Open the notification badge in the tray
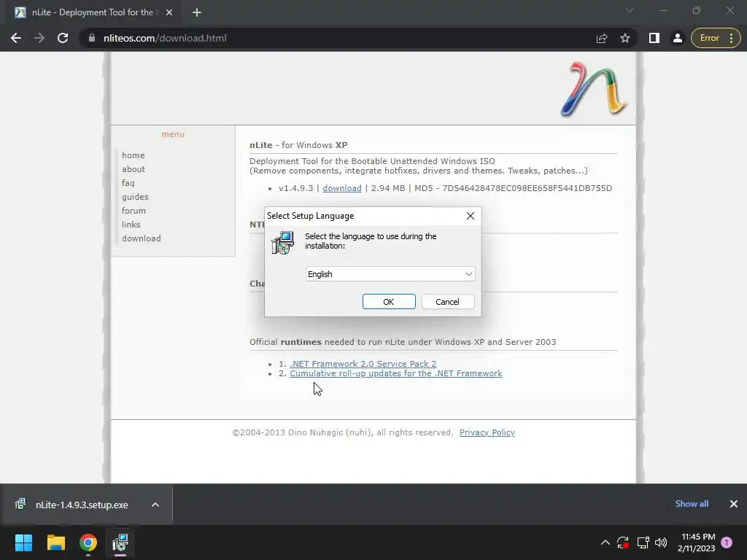The width and height of the screenshot is (747, 560). pyautogui.click(x=727, y=542)
